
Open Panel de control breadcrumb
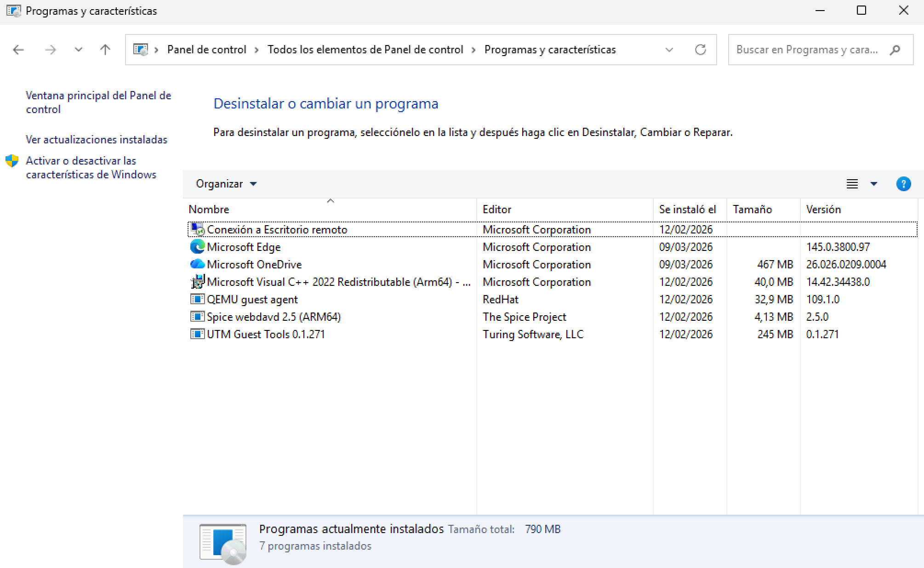(x=206, y=50)
